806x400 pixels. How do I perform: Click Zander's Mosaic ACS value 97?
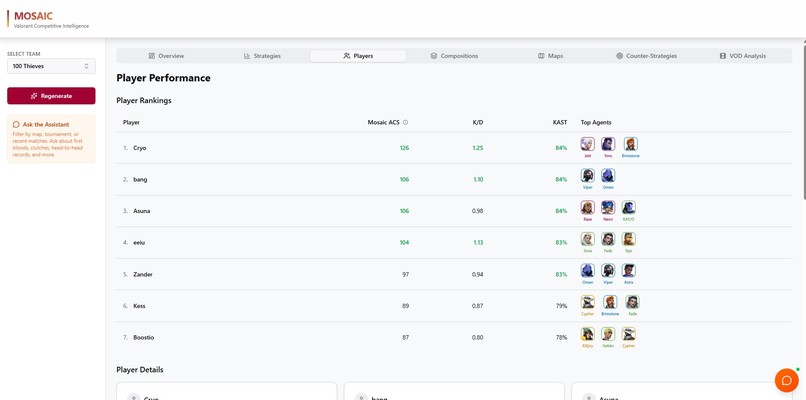(406, 275)
